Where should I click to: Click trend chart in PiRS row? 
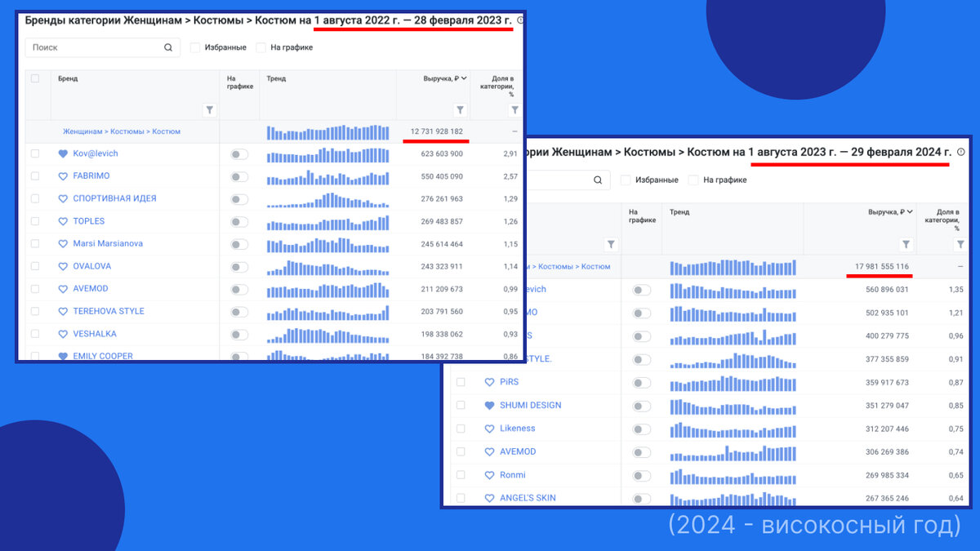pos(733,383)
